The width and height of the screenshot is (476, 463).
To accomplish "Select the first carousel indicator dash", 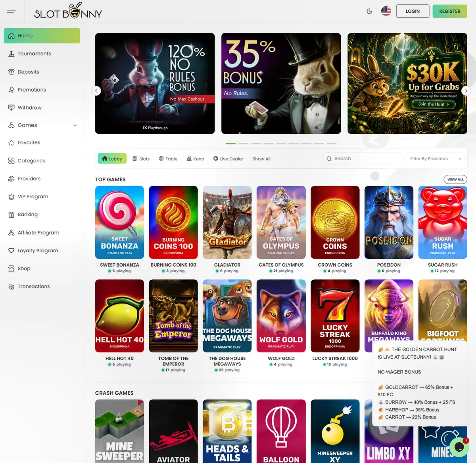I will (x=230, y=143).
